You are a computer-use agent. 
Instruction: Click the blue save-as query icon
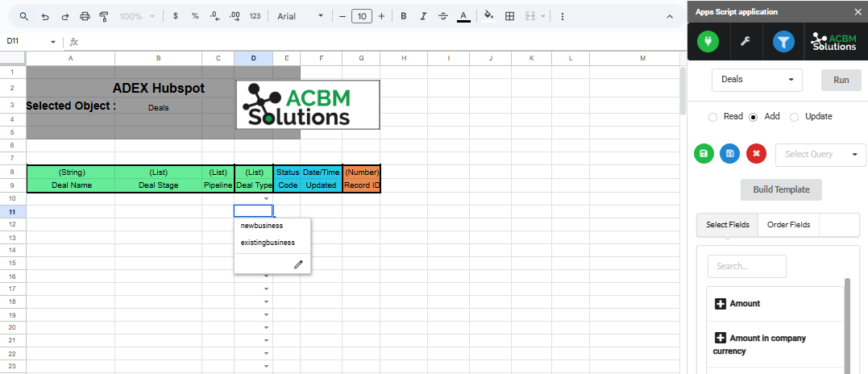(x=729, y=154)
